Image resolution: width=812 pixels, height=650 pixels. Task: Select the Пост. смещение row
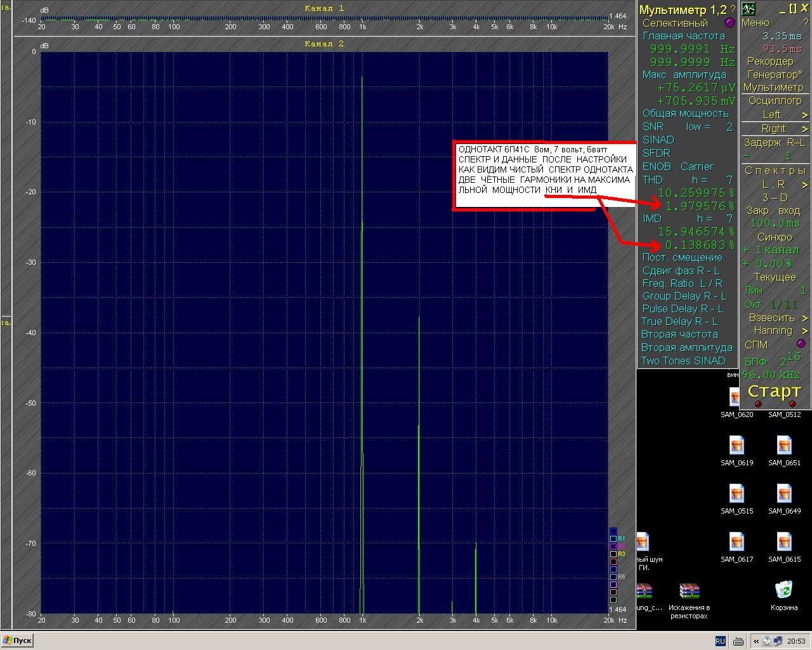pyautogui.click(x=683, y=258)
